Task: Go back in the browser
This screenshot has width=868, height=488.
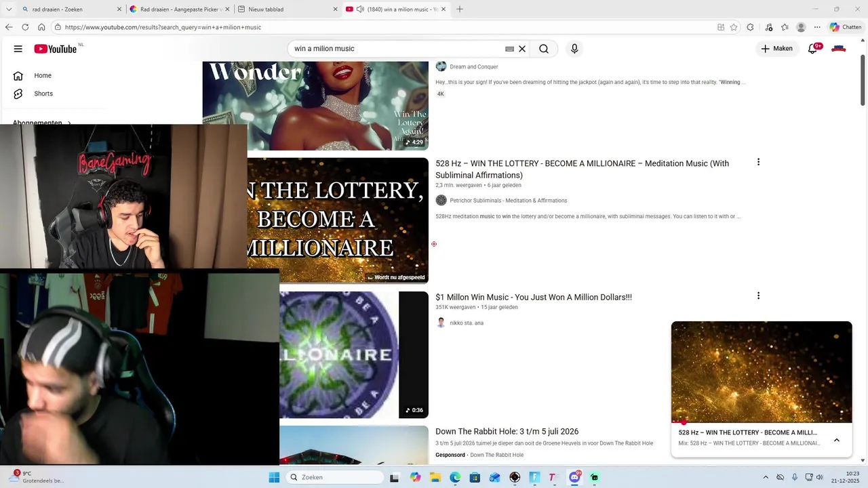Action: 9,27
